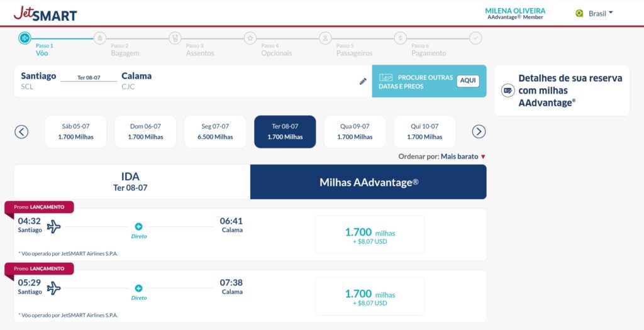This screenshot has height=330, width=644.
Task: Click the Passo 3 Assentos step label
Action: (200, 50)
